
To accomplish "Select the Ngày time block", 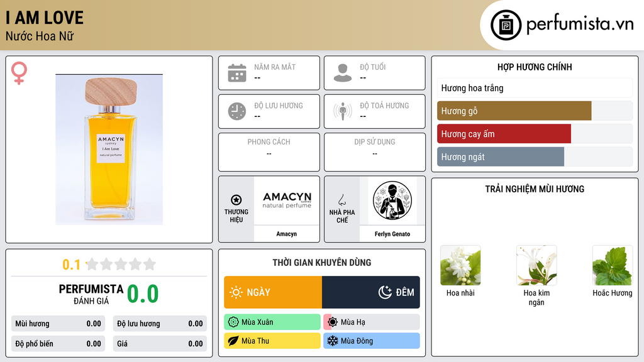I will pyautogui.click(x=273, y=292).
